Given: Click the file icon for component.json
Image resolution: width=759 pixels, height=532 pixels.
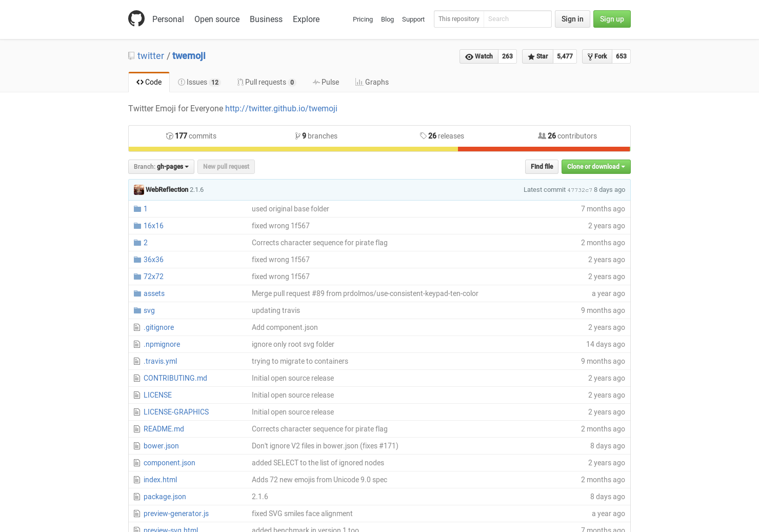Looking at the screenshot, I should click(x=137, y=463).
